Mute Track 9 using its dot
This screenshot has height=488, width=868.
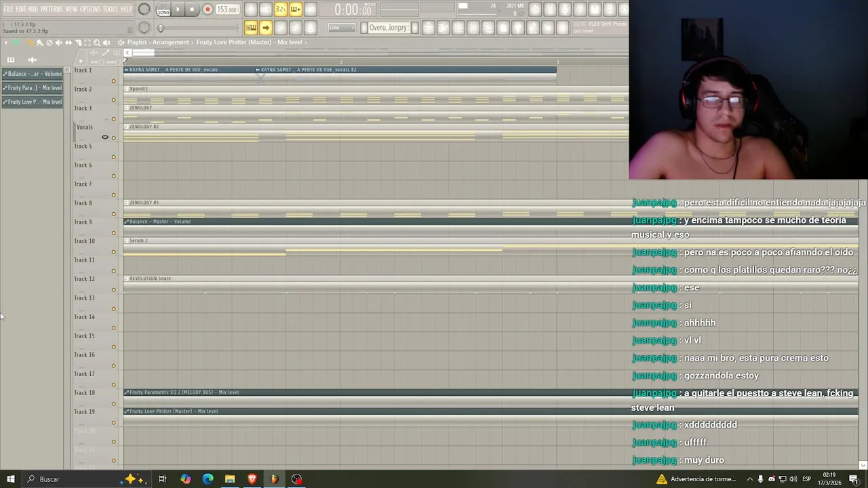[x=113, y=233]
